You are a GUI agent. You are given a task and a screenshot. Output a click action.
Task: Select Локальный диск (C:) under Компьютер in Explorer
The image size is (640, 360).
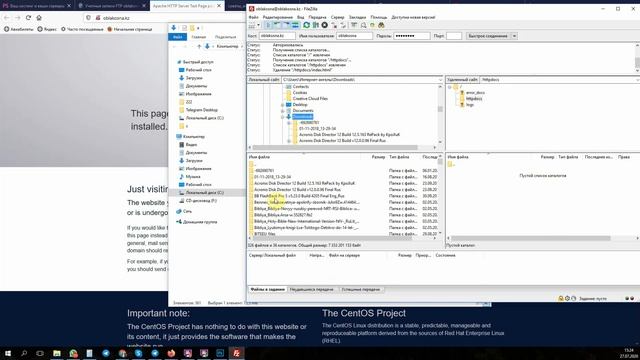(x=204, y=193)
